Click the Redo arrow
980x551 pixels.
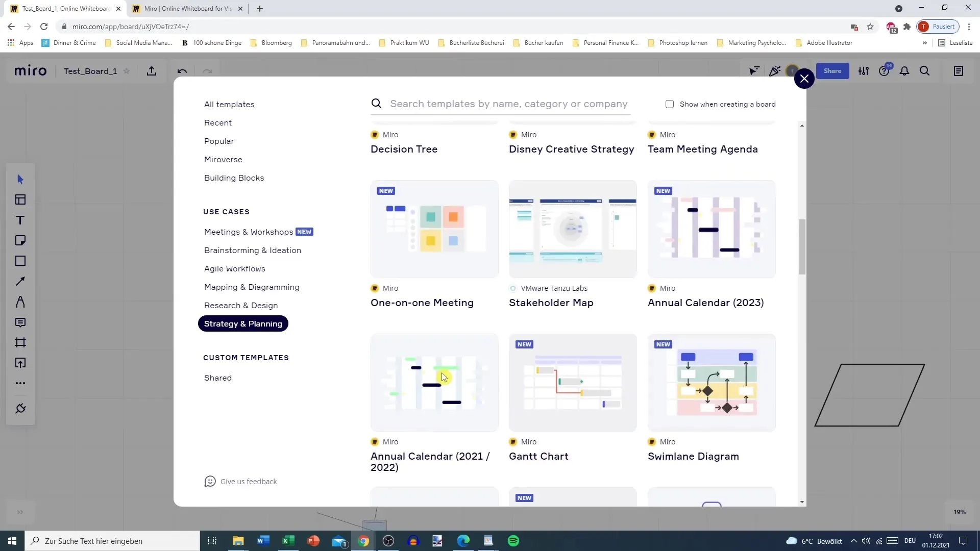click(207, 71)
